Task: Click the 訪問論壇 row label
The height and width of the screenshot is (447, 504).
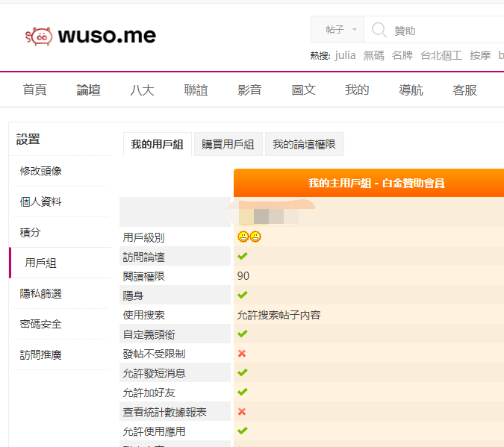Action: [143, 257]
